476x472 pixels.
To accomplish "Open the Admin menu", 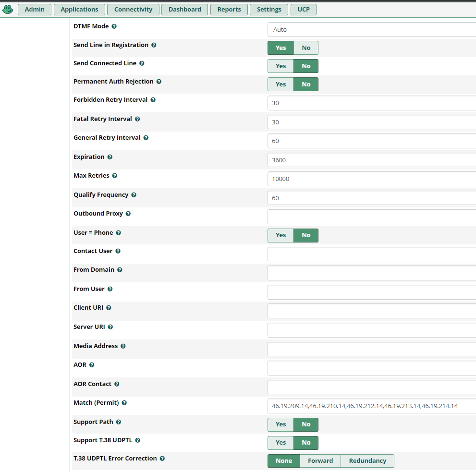I will pyautogui.click(x=35, y=10).
